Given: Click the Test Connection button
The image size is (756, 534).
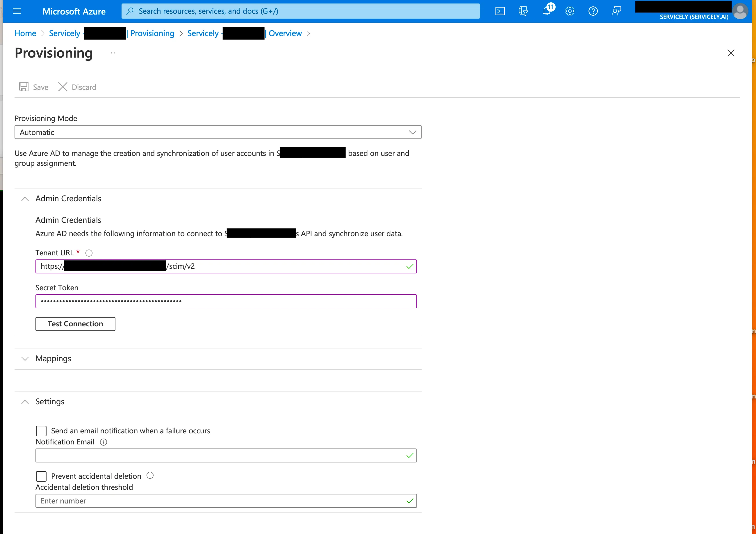Looking at the screenshot, I should point(75,324).
